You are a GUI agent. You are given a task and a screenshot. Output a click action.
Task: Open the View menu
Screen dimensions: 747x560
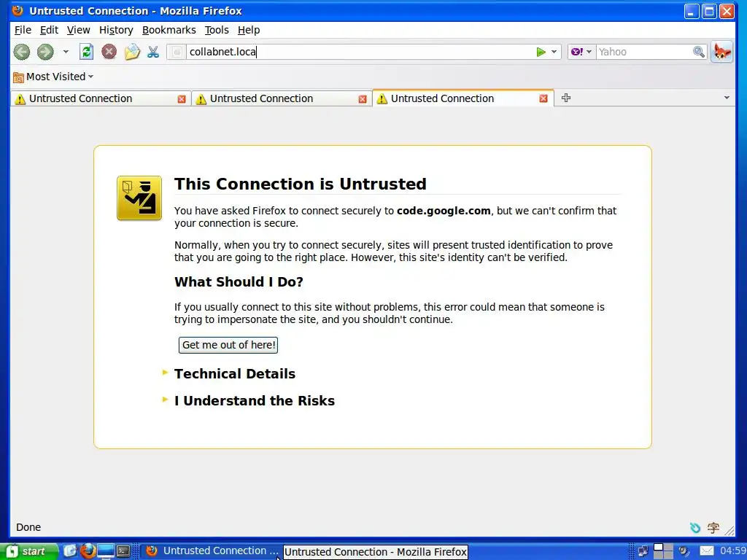click(x=78, y=30)
